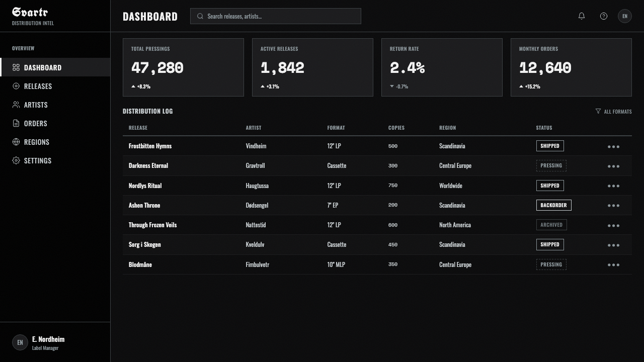Open the Active Releases stat card
This screenshot has width=644, height=362.
click(x=312, y=67)
